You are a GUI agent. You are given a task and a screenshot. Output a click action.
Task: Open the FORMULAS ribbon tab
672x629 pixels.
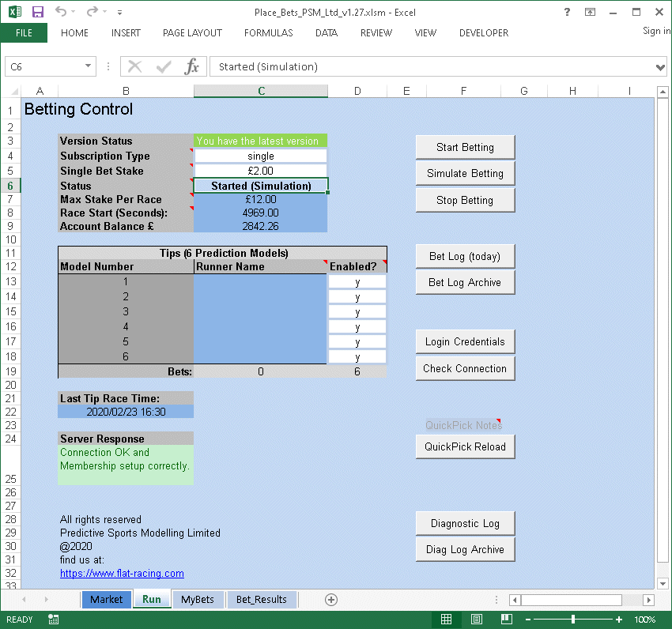[268, 33]
